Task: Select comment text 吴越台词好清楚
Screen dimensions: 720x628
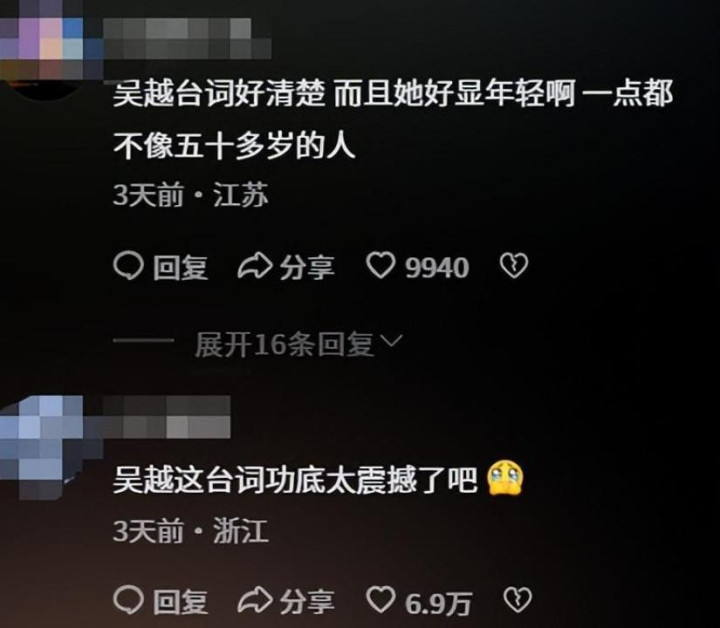Action: (x=219, y=94)
